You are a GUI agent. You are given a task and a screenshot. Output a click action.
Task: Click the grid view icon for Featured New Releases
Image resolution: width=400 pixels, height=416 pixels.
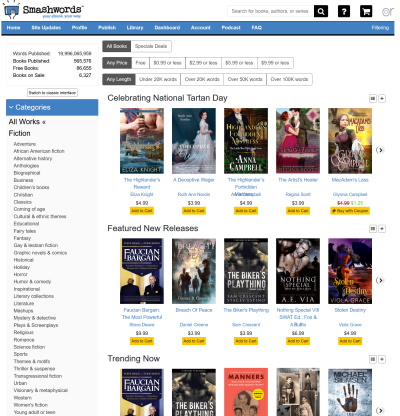tap(373, 229)
